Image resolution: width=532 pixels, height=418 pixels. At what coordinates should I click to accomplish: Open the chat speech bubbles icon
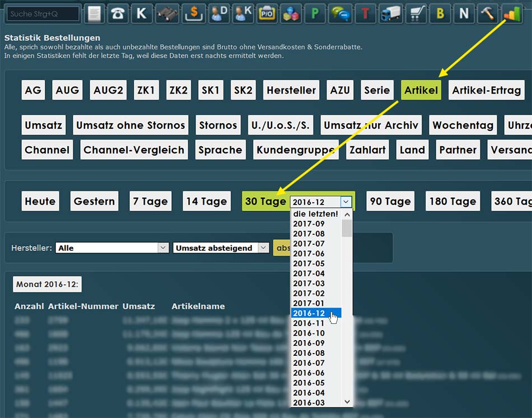click(x=340, y=14)
